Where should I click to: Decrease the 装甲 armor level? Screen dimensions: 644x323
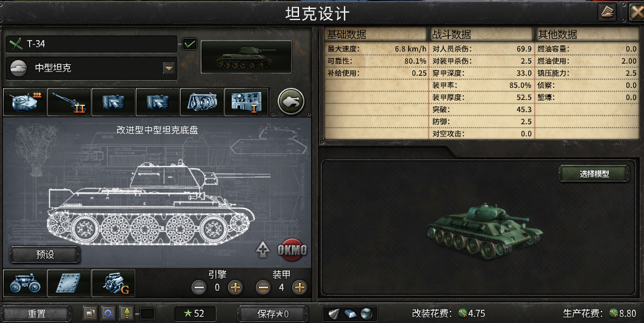point(263,288)
